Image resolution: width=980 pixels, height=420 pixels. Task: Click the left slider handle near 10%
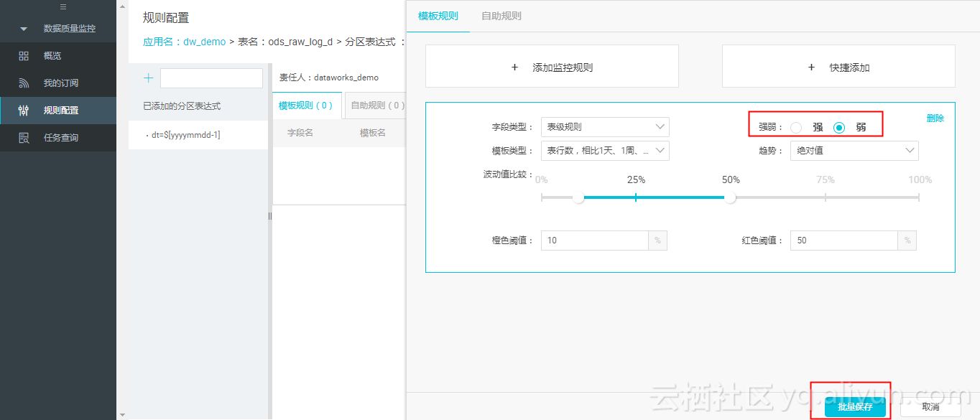pyautogui.click(x=578, y=197)
